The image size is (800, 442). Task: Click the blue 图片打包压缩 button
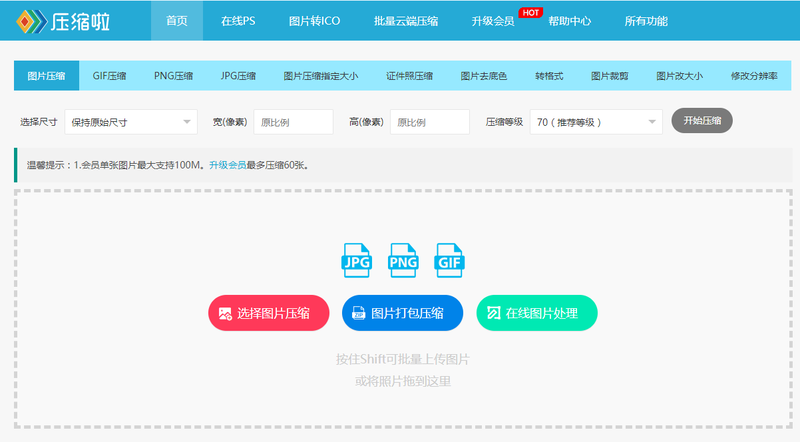[403, 313]
